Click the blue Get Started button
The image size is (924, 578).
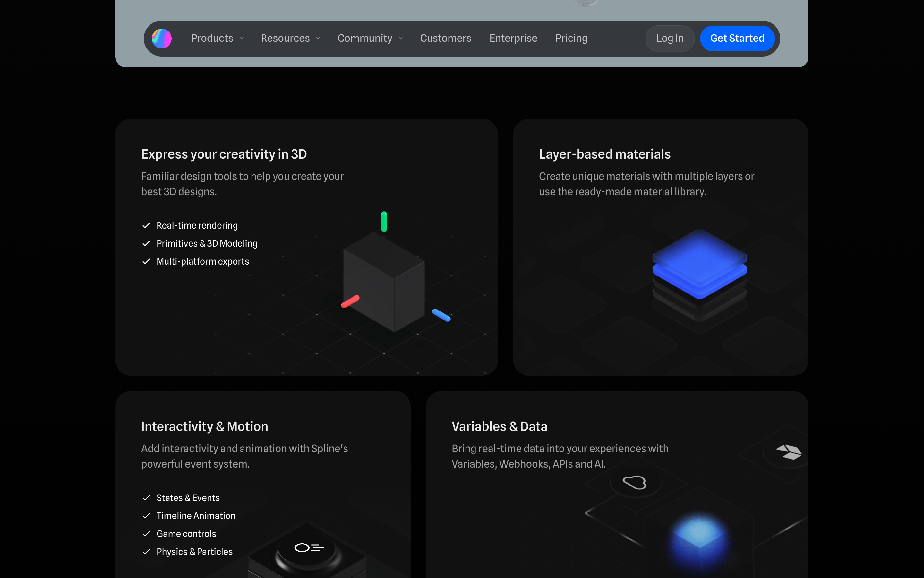point(737,38)
